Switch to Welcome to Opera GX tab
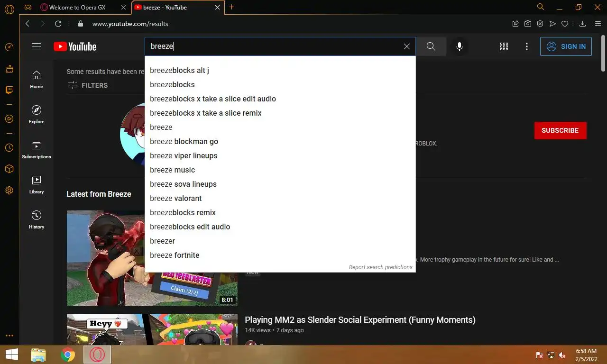 tap(77, 8)
